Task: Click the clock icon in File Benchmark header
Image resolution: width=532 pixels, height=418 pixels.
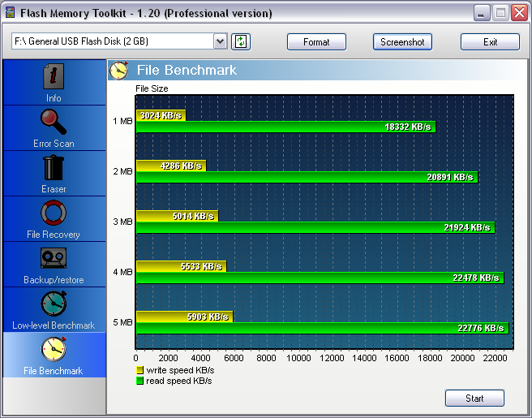Action: pyautogui.click(x=118, y=71)
